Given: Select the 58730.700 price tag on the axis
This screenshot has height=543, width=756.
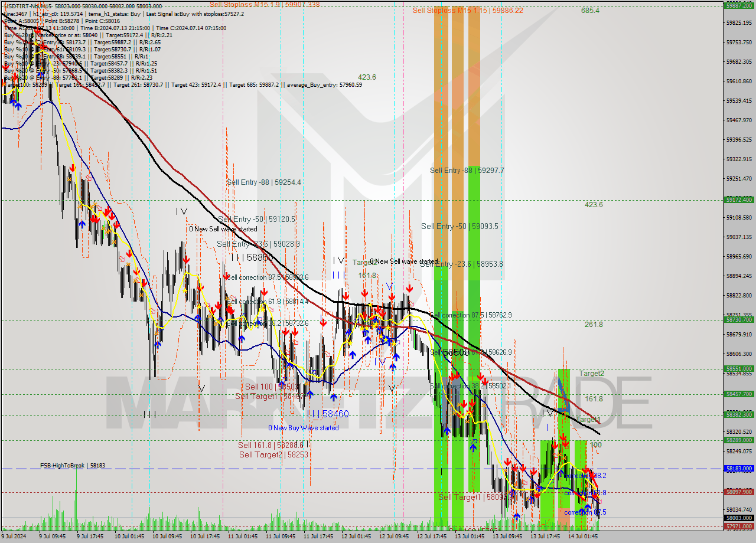Looking at the screenshot, I should 739,319.
